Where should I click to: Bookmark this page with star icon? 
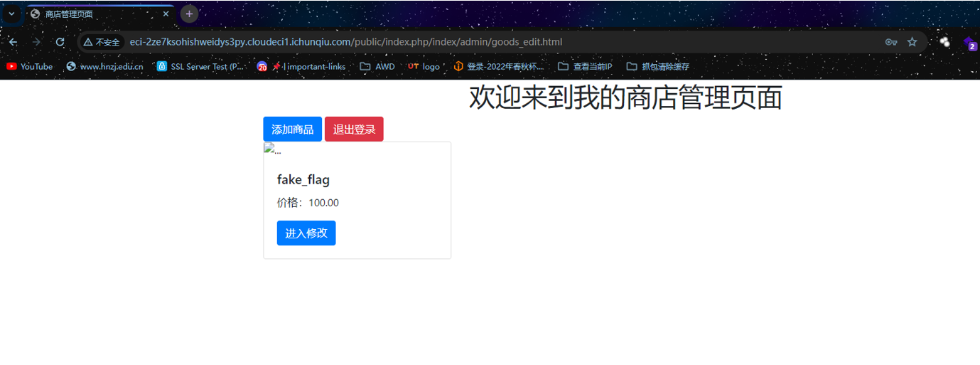coord(912,42)
